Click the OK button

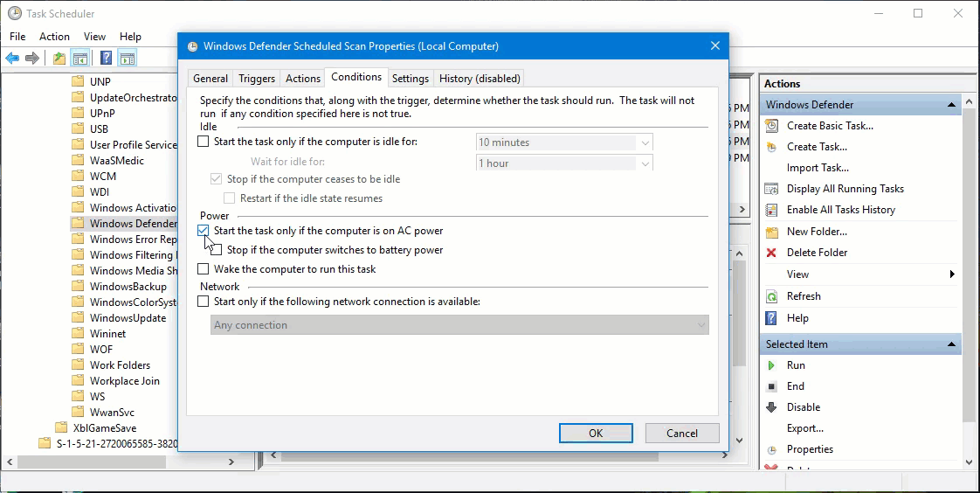pyautogui.click(x=596, y=433)
